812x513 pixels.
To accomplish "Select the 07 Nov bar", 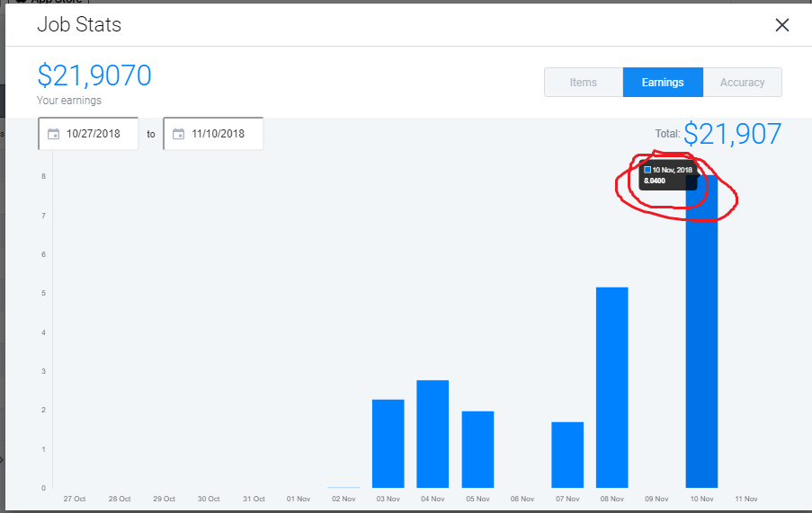I will click(567, 456).
